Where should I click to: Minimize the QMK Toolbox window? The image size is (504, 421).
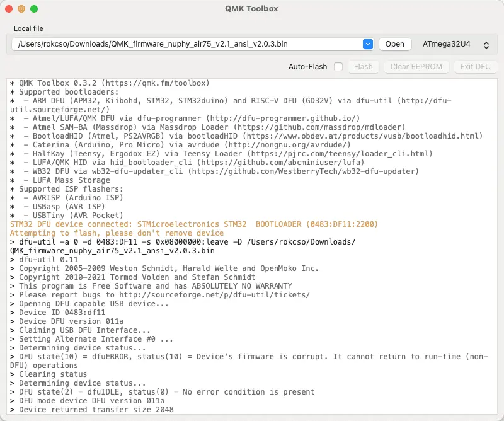21,9
